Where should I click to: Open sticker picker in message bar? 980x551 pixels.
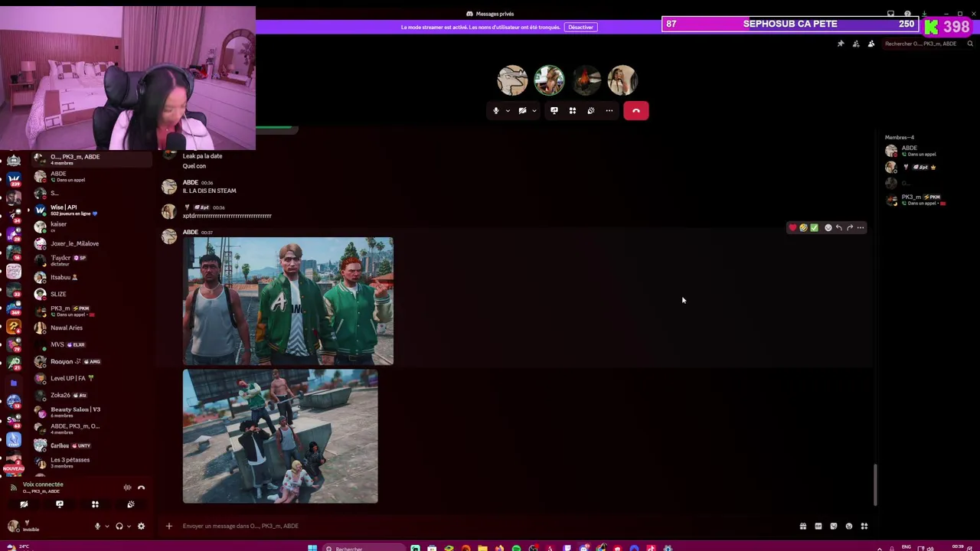pos(833,526)
